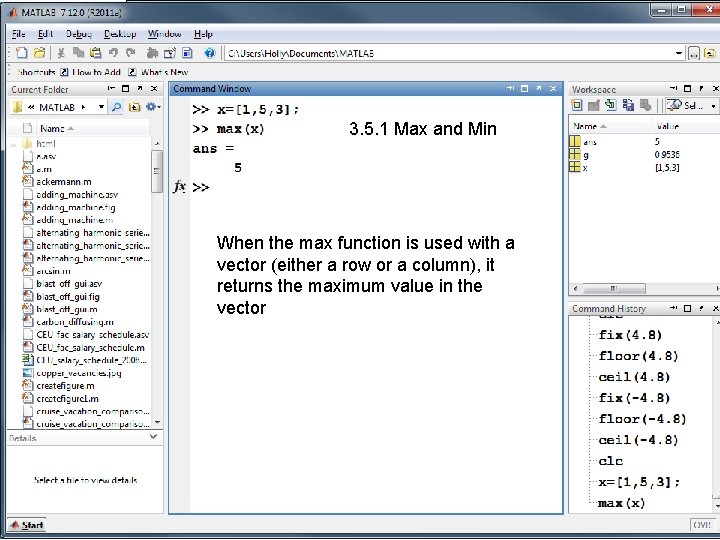
Task: Create new variable in Workspace toolbar
Action: point(577,106)
